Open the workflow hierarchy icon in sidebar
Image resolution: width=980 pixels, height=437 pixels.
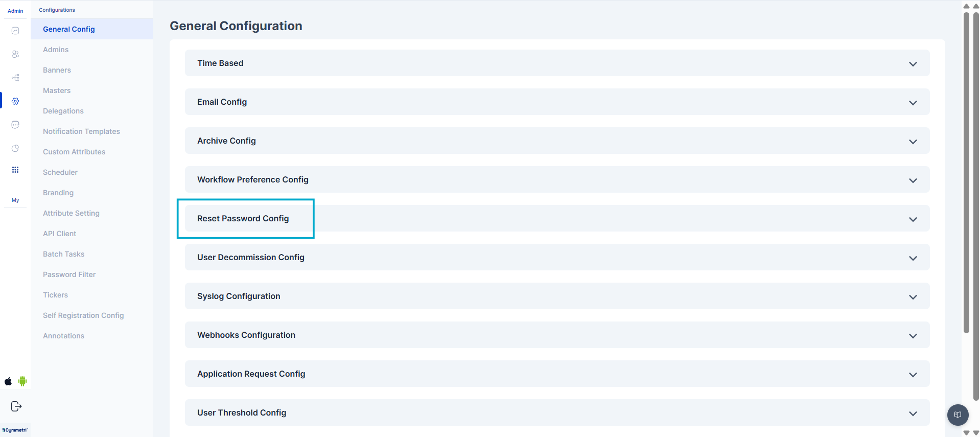point(15,78)
